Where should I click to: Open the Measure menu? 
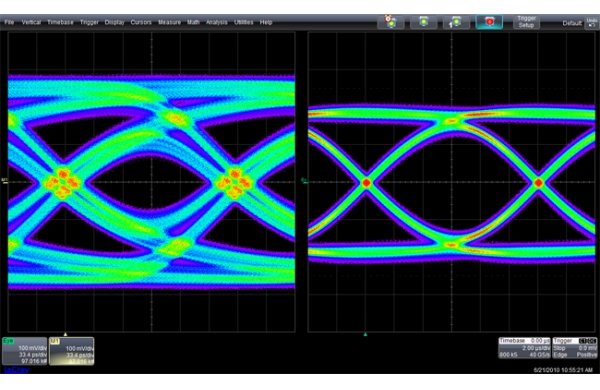pyautogui.click(x=170, y=23)
